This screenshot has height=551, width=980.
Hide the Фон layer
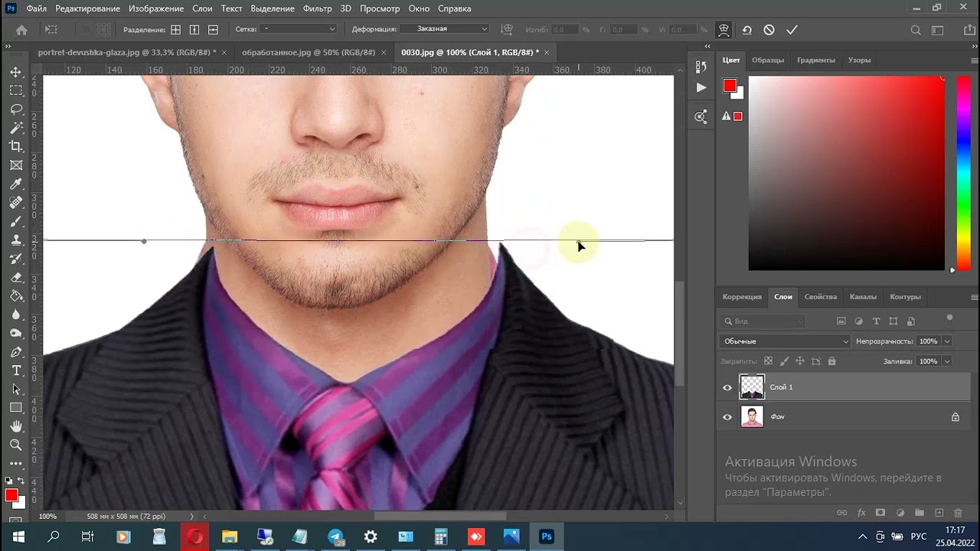[727, 417]
